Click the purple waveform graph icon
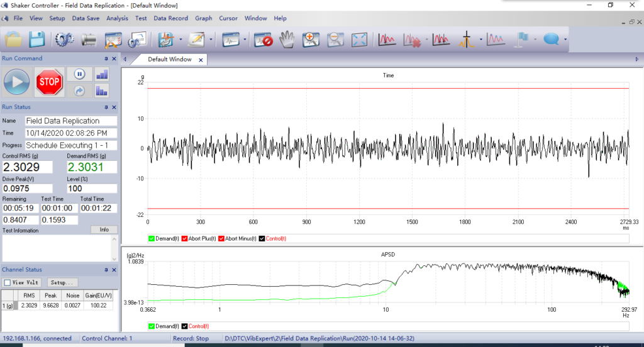This screenshot has width=644, height=347. [496, 40]
